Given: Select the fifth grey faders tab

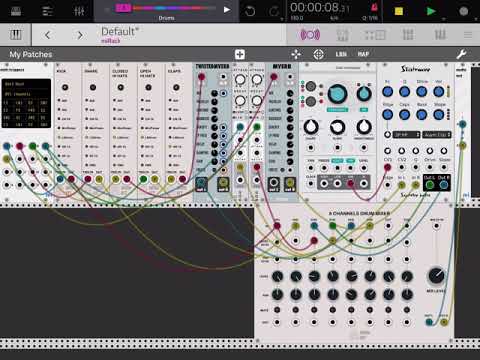Looking at the screenshot, I should [x=440, y=35].
